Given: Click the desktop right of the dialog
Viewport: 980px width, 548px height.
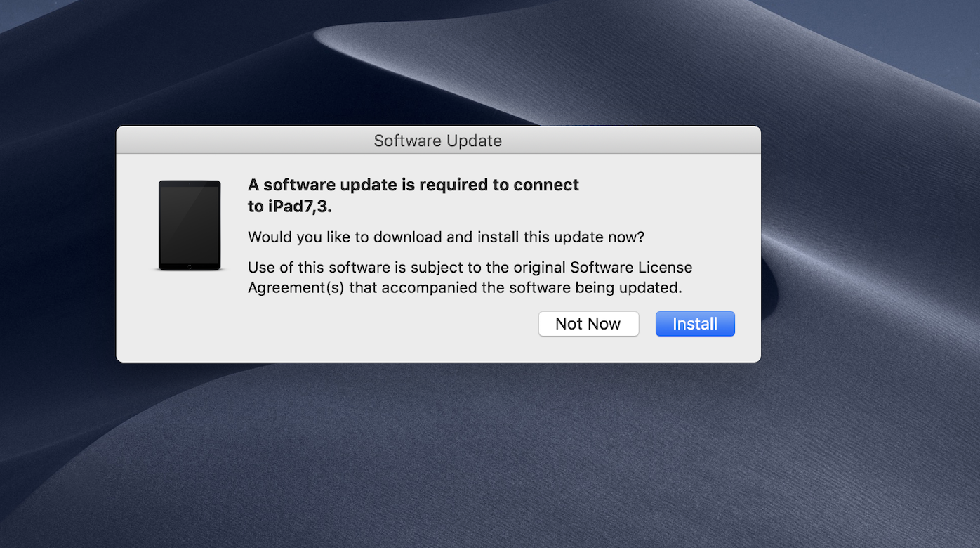Looking at the screenshot, I should [x=870, y=246].
